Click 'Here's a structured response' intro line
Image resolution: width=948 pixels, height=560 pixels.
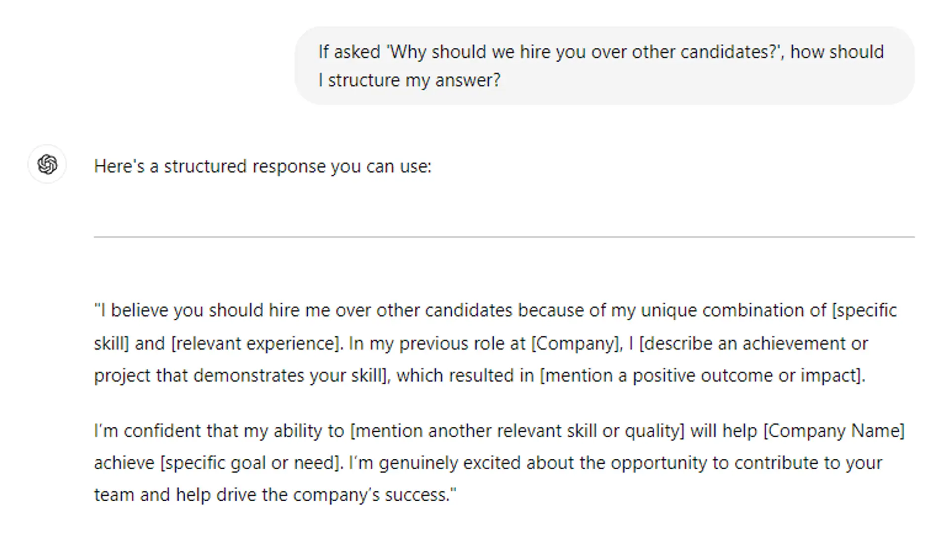[263, 166]
